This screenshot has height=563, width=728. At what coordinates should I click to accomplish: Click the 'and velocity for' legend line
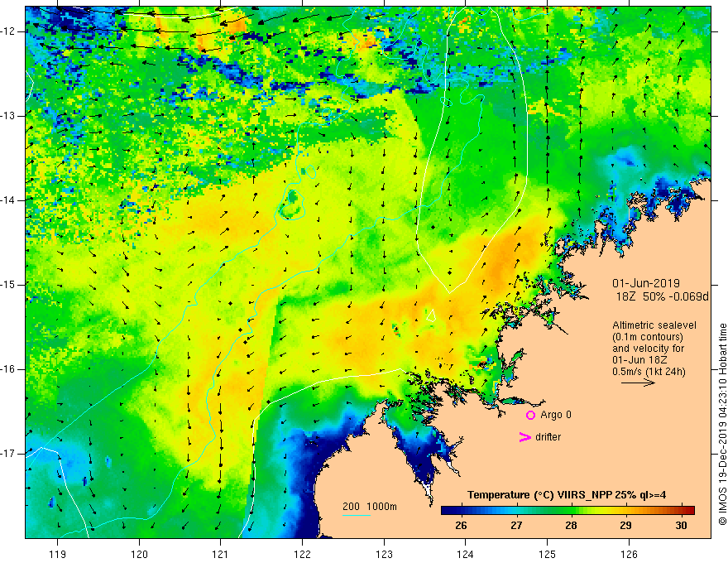pyautogui.click(x=649, y=349)
